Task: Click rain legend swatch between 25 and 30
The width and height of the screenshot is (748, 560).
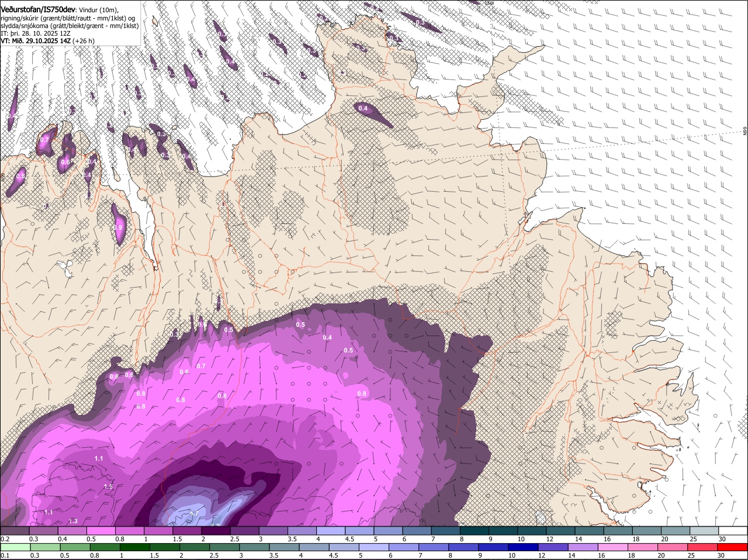Action: point(704,547)
